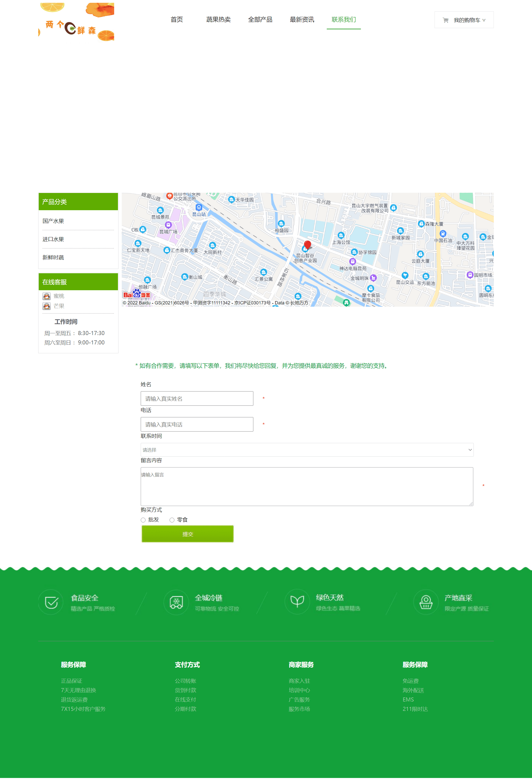This screenshot has height=780, width=532.
Task: Click the shopping cart icon near 我的购物车
Action: 445,20
